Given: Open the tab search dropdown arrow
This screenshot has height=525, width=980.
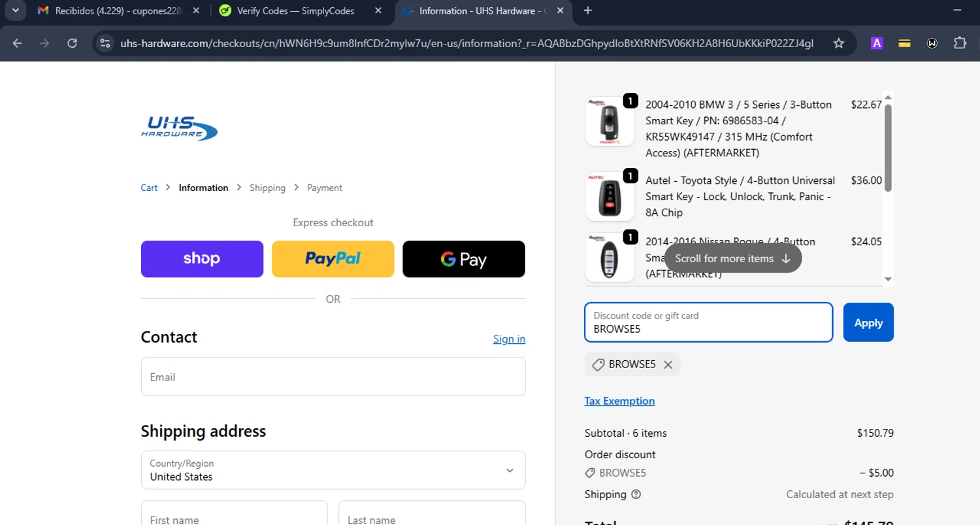Looking at the screenshot, I should pos(15,10).
